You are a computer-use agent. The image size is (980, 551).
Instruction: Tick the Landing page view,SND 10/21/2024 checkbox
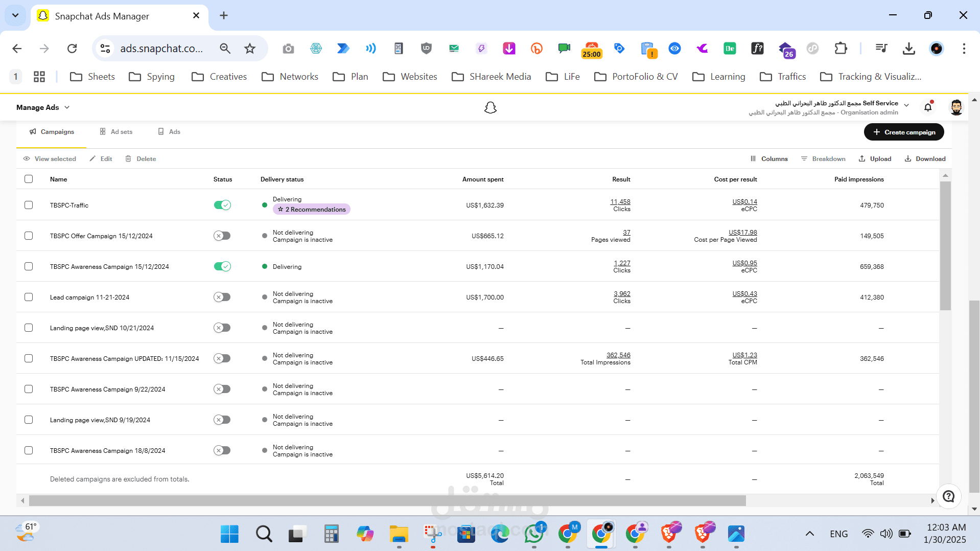click(29, 328)
